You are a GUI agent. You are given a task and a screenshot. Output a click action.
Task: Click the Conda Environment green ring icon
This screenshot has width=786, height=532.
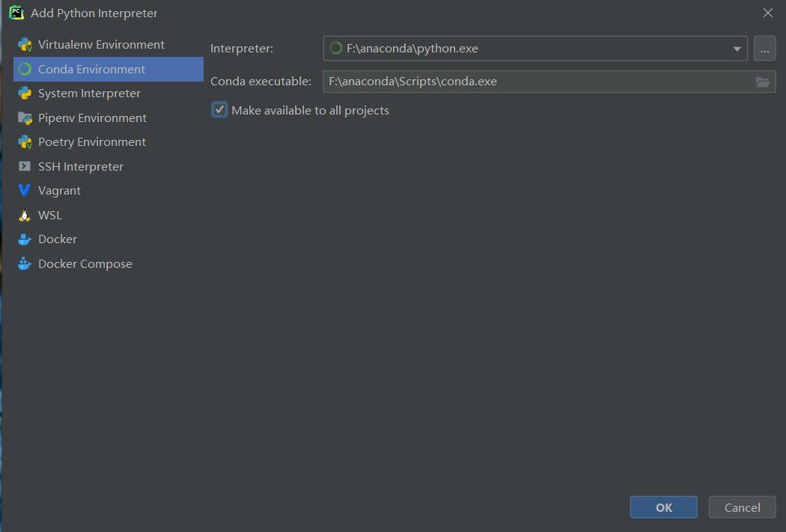[x=25, y=69]
